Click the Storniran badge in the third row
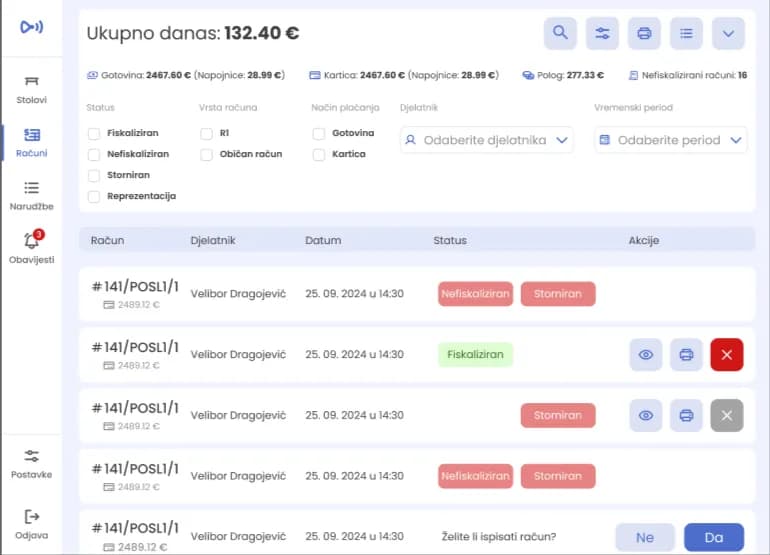770x555 pixels. [558, 416]
